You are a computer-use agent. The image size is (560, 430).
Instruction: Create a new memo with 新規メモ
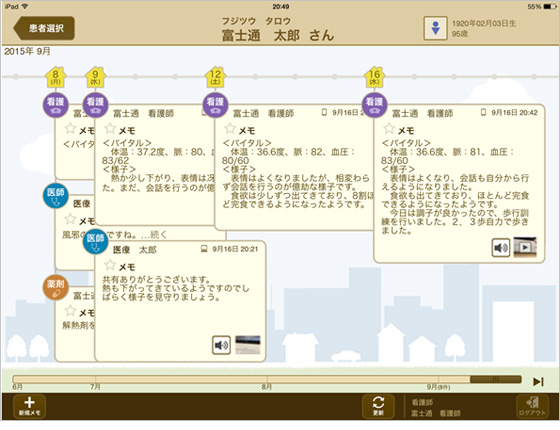[29, 406]
